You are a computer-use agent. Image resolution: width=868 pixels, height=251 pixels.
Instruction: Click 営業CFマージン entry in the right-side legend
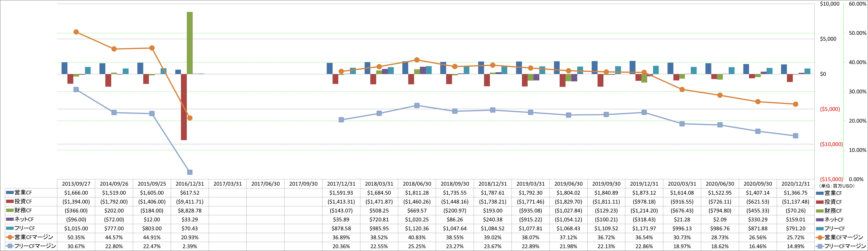point(839,237)
